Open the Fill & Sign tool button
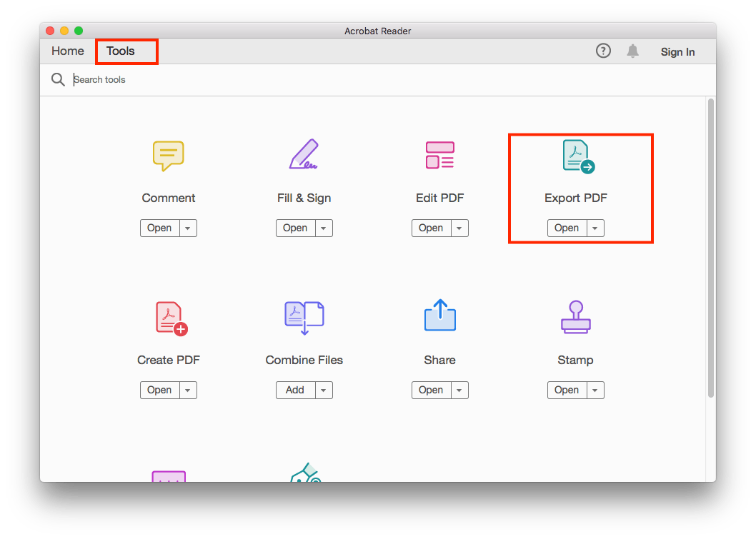Viewport: 756px width, 539px height. [x=296, y=228]
